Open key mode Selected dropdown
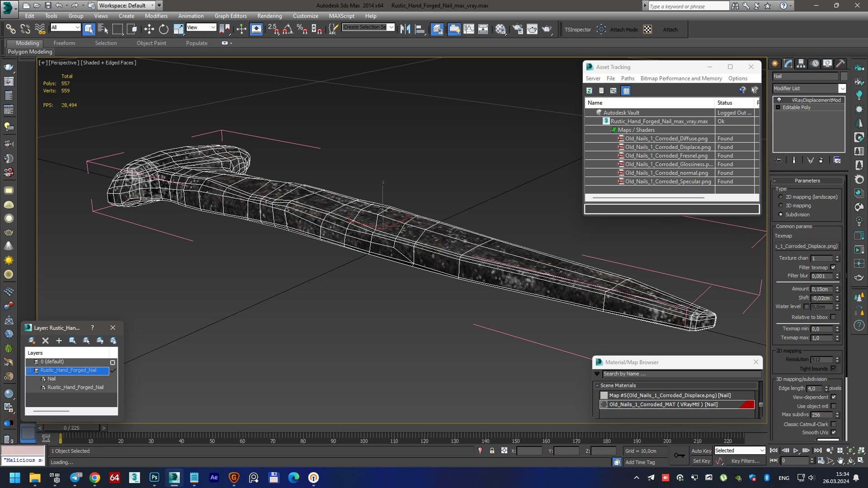The height and width of the screenshot is (488, 868). coord(739,450)
